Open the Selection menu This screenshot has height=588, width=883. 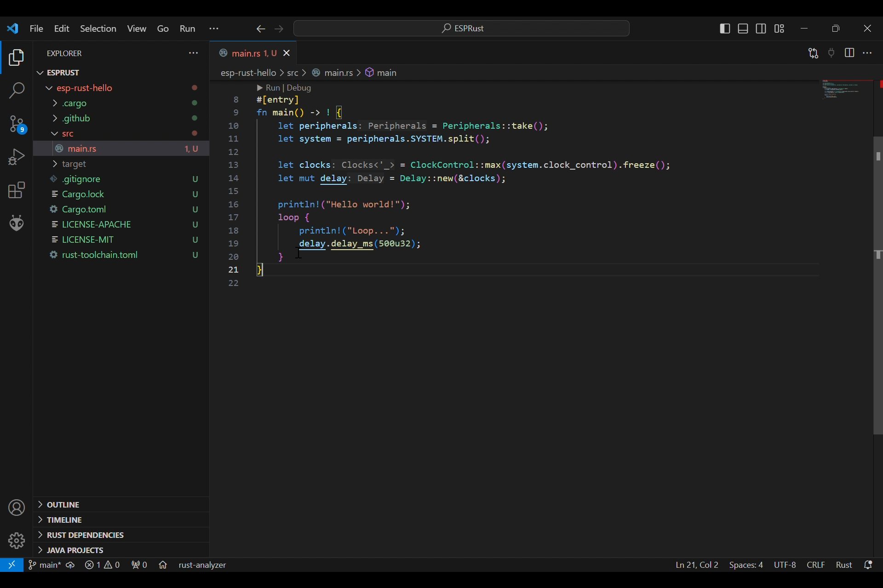click(x=98, y=29)
